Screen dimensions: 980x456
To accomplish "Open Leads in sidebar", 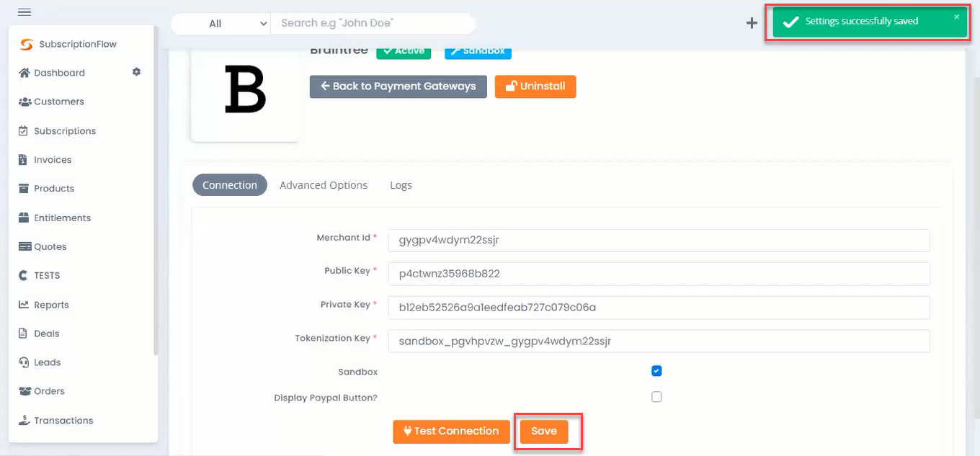I will click(48, 362).
